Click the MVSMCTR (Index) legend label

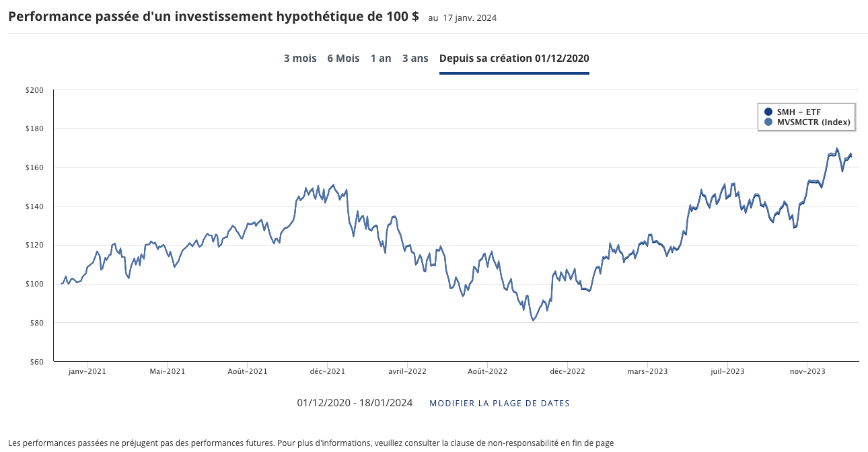[x=814, y=122]
